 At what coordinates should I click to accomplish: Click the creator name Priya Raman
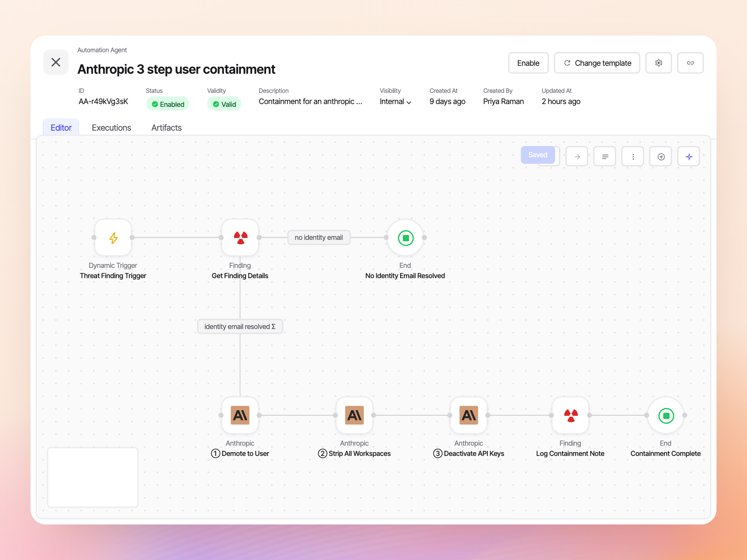pos(503,101)
